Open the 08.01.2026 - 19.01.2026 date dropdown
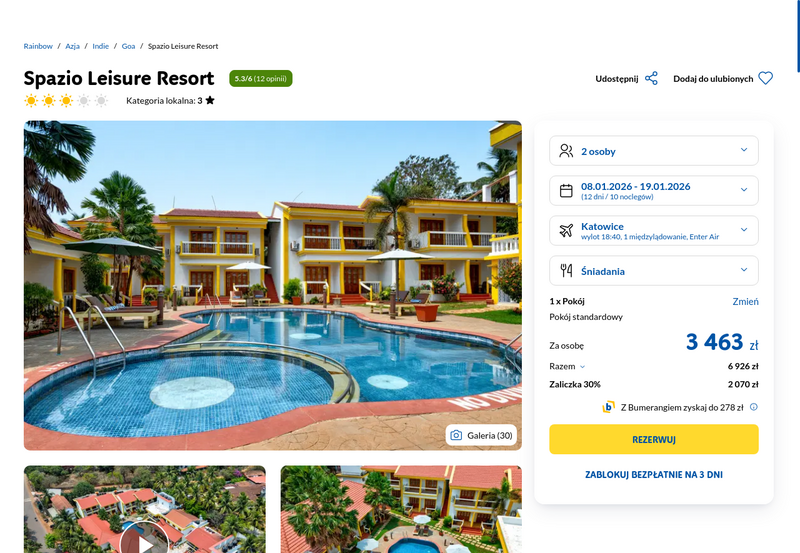 (x=654, y=191)
